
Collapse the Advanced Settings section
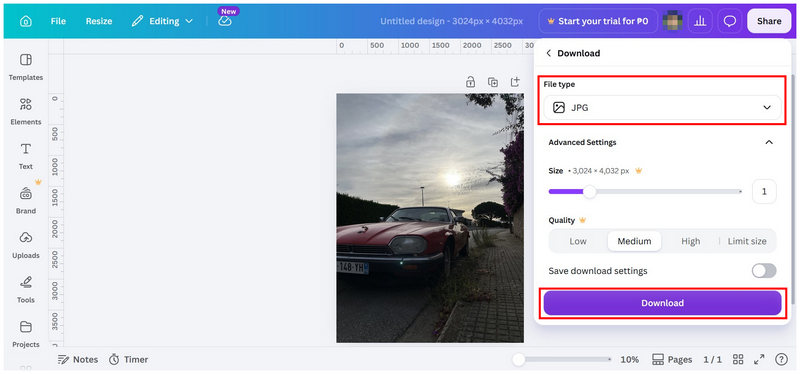click(769, 142)
